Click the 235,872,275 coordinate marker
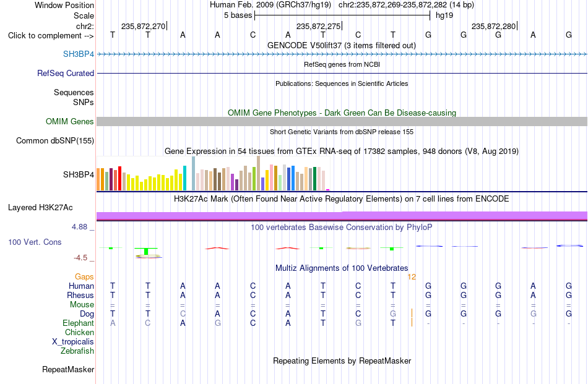Screen dimensions: 588x384 click(x=318, y=26)
